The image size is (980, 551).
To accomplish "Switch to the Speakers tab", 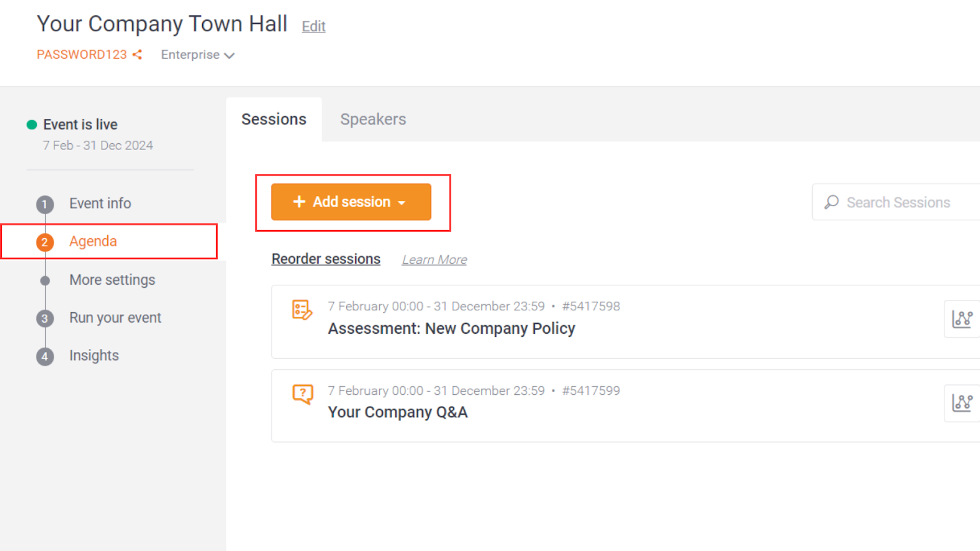I will pyautogui.click(x=373, y=119).
